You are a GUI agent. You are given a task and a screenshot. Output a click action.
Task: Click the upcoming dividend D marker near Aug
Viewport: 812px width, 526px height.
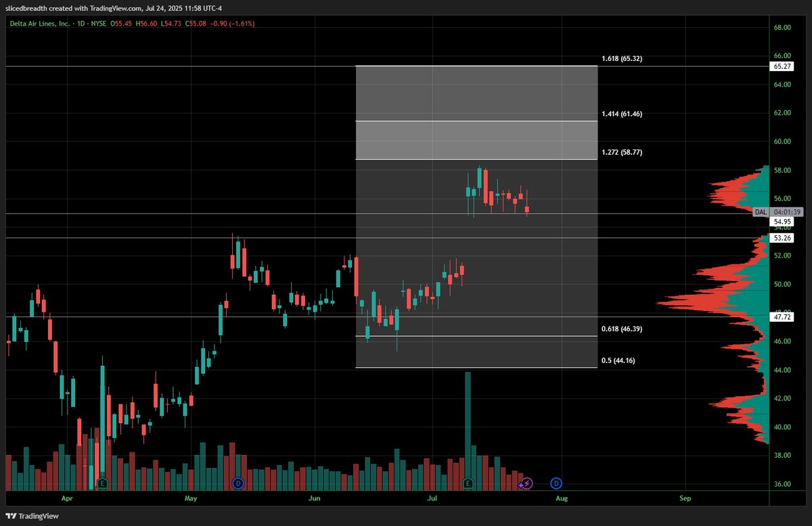(556, 483)
